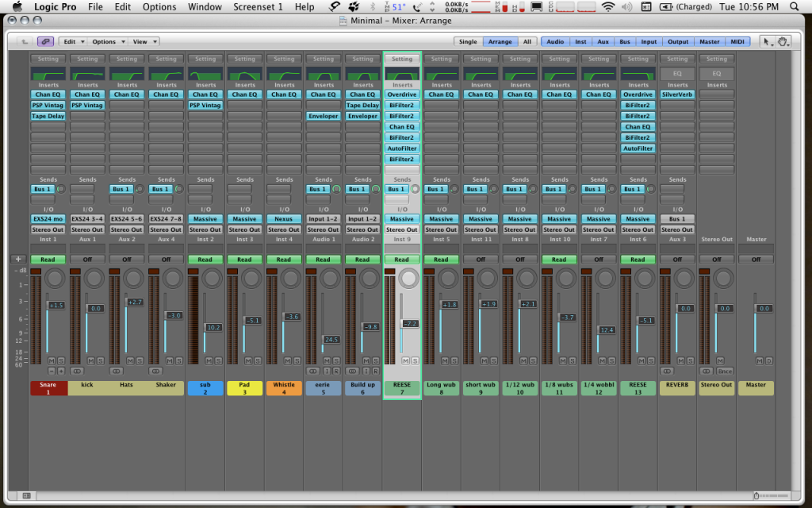
Task: Open AutoFilter insert on REESE 13 strip
Action: (x=638, y=148)
